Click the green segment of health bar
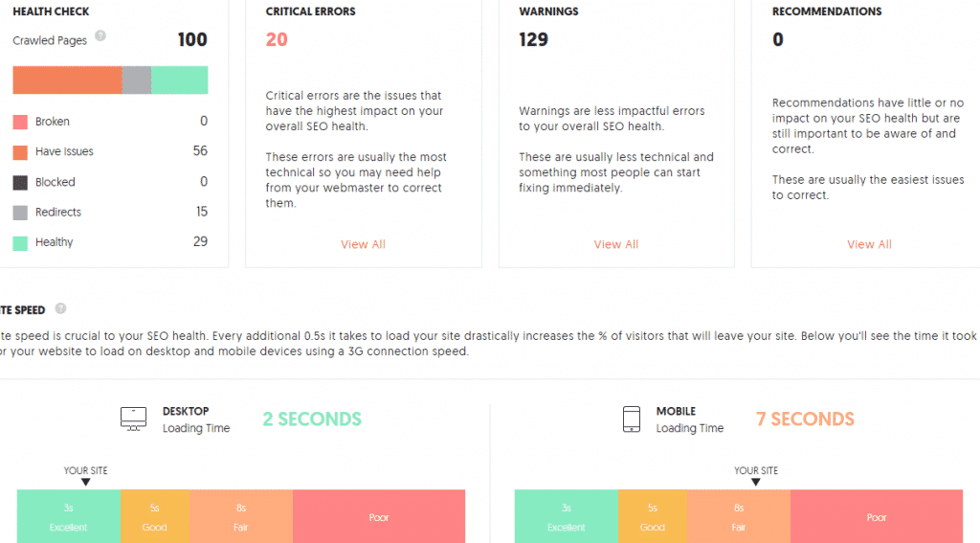 pyautogui.click(x=180, y=80)
